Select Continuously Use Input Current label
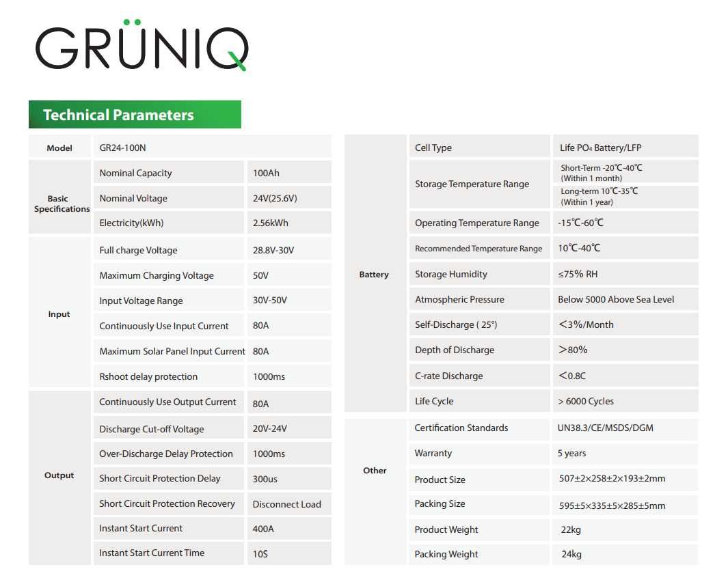The height and width of the screenshot is (569, 728). tap(164, 326)
